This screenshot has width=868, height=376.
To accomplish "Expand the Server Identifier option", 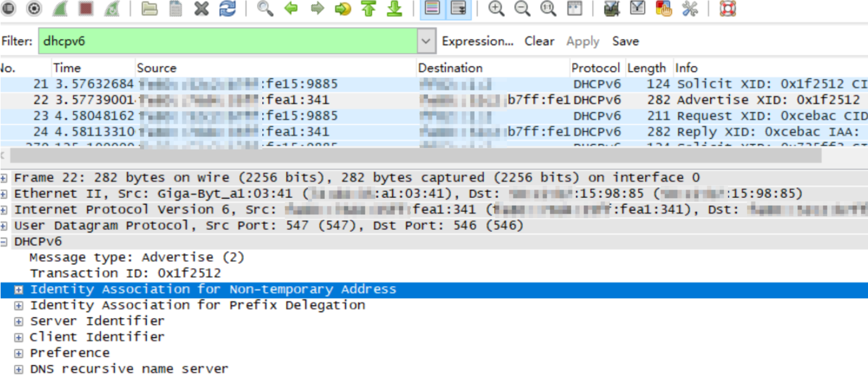I will point(19,321).
